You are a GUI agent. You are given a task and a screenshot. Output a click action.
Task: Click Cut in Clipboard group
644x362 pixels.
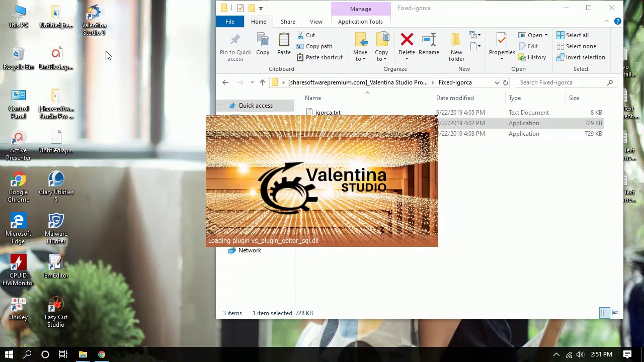point(306,35)
